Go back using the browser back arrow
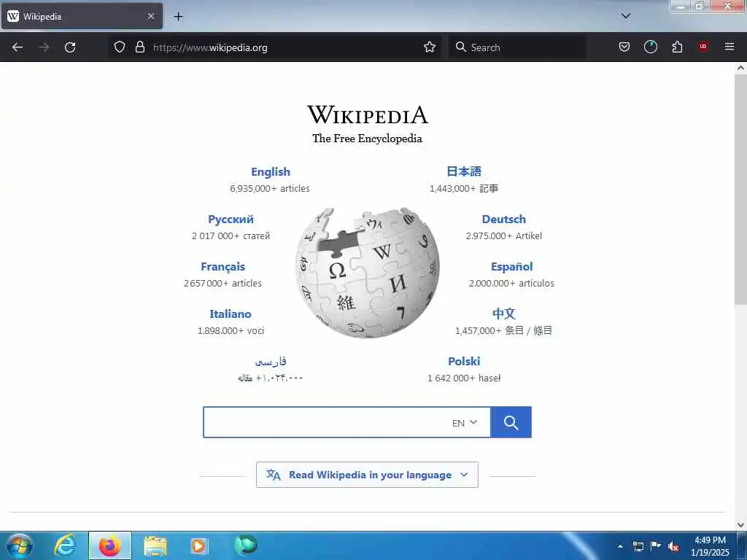The image size is (747, 560). click(18, 47)
